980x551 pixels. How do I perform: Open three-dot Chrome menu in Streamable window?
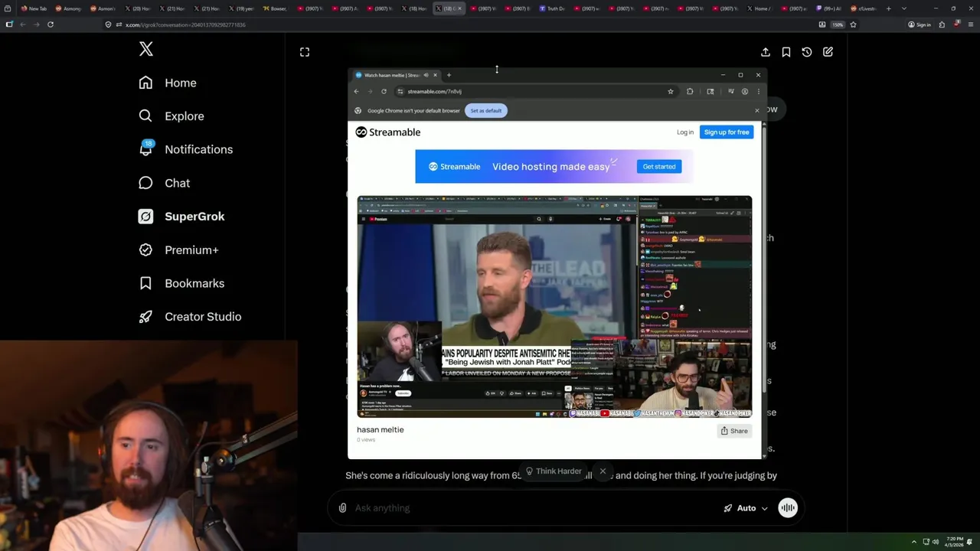[758, 91]
